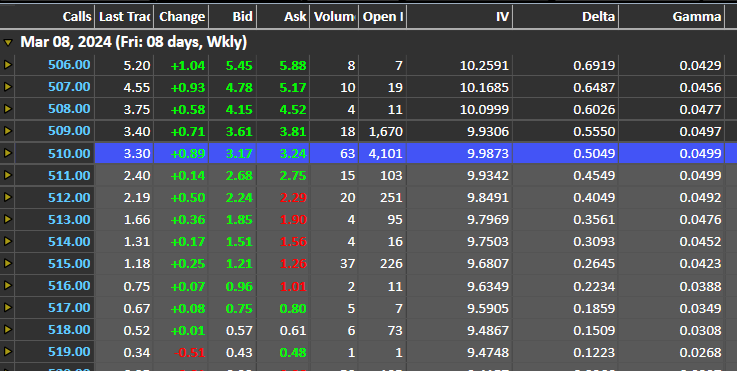This screenshot has height=371, width=737.
Task: Click the -0.51 change value
Action: [189, 352]
